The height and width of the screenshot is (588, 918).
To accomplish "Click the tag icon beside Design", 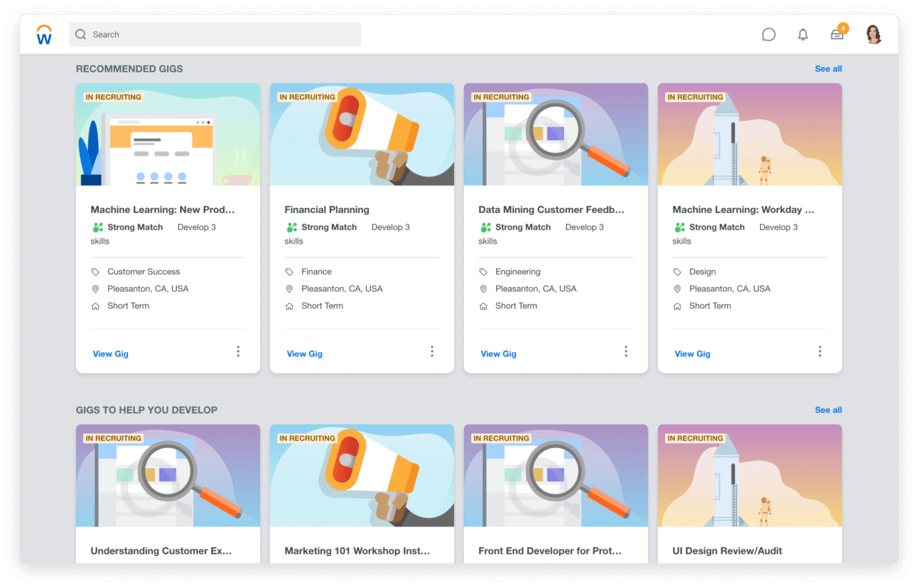I will tap(677, 272).
